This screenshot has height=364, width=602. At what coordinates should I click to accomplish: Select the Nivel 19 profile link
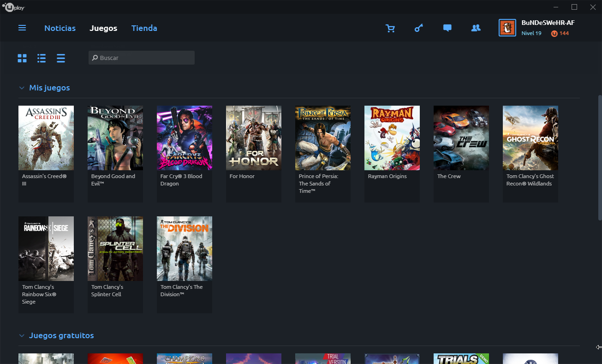point(531,33)
